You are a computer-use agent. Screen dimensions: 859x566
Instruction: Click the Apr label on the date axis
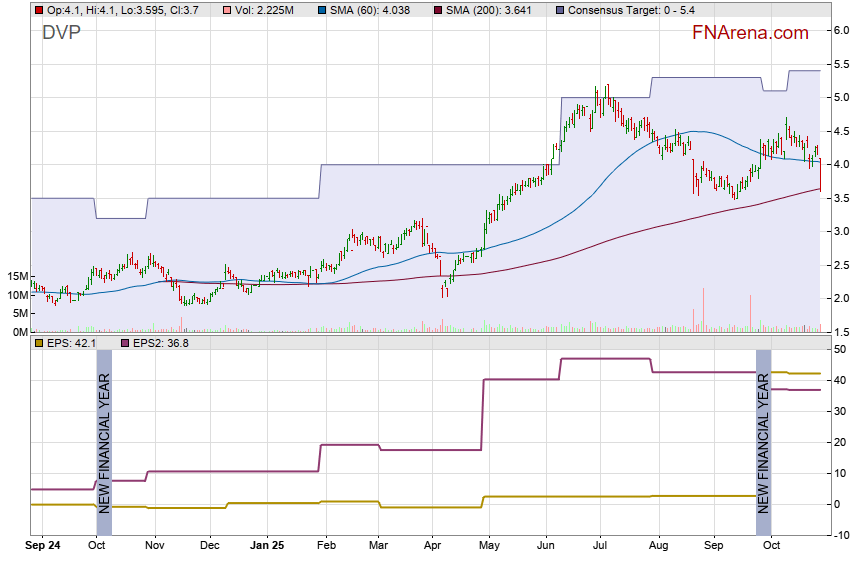point(433,547)
